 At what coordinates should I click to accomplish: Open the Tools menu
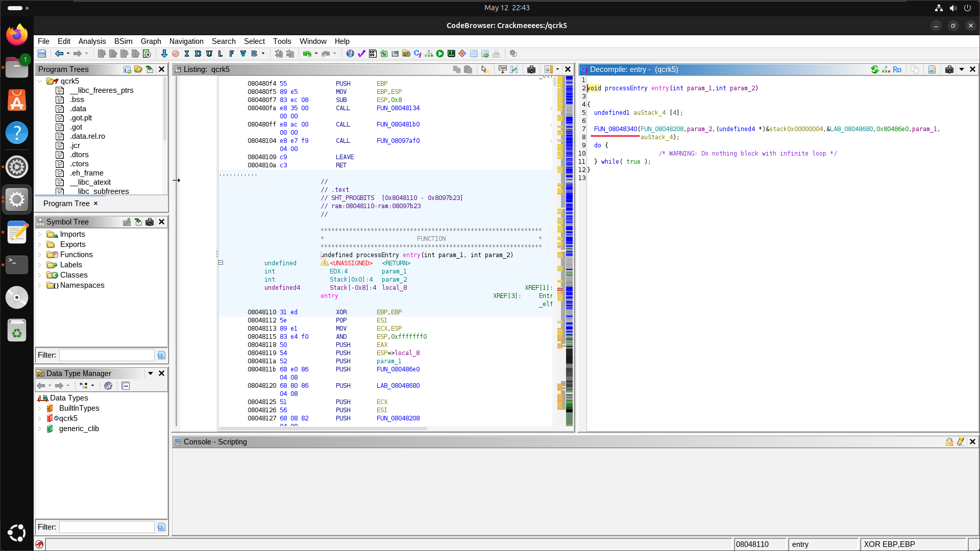282,41
